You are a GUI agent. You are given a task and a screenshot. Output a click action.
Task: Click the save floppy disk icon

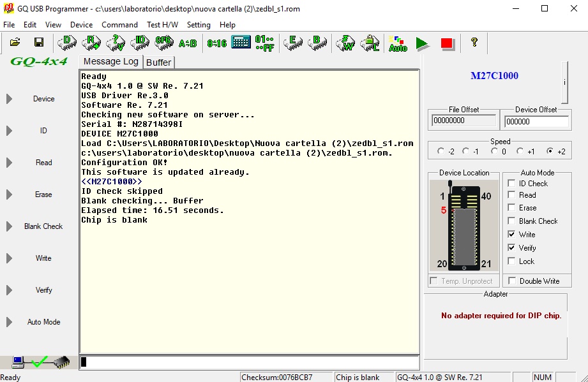(x=39, y=43)
